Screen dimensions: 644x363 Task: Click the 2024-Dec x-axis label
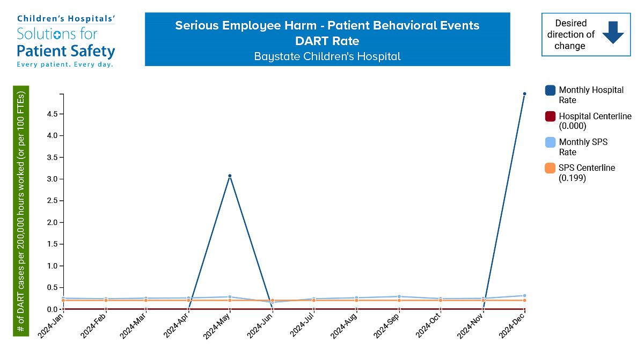(513, 326)
